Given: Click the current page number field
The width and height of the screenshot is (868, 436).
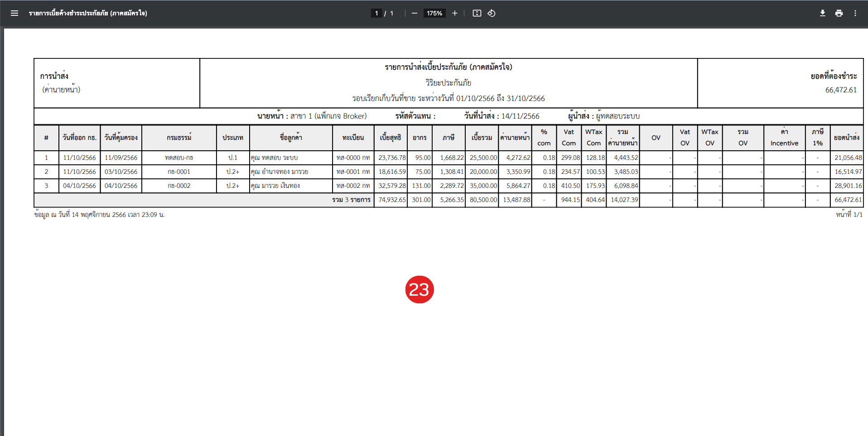Looking at the screenshot, I should point(376,13).
